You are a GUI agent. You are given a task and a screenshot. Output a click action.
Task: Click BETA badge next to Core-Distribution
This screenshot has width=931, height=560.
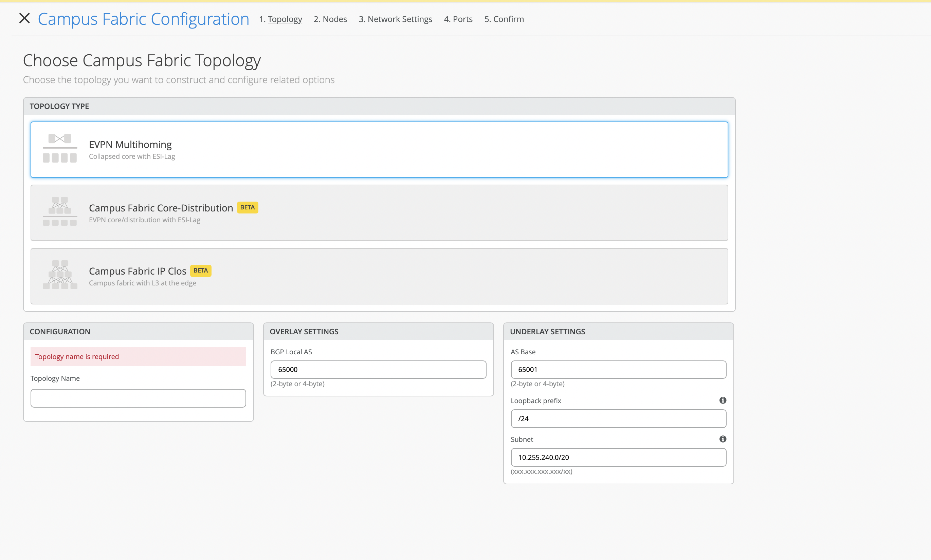[247, 207]
